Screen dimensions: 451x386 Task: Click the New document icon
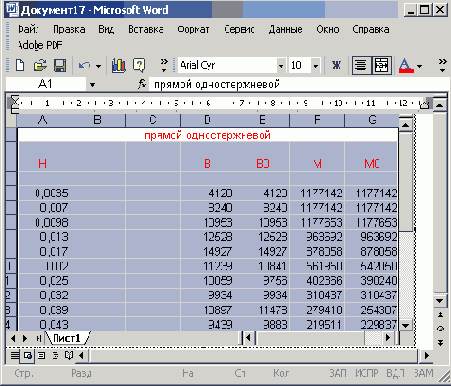pyautogui.click(x=20, y=65)
